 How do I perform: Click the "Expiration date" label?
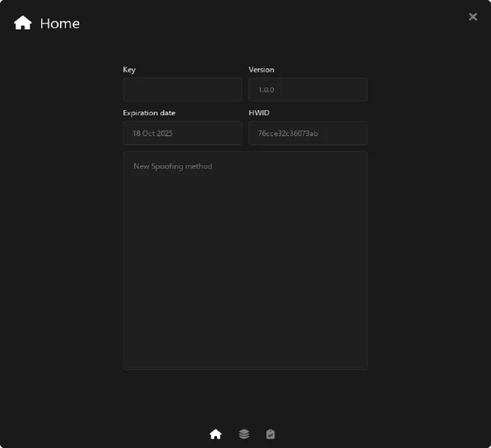149,113
